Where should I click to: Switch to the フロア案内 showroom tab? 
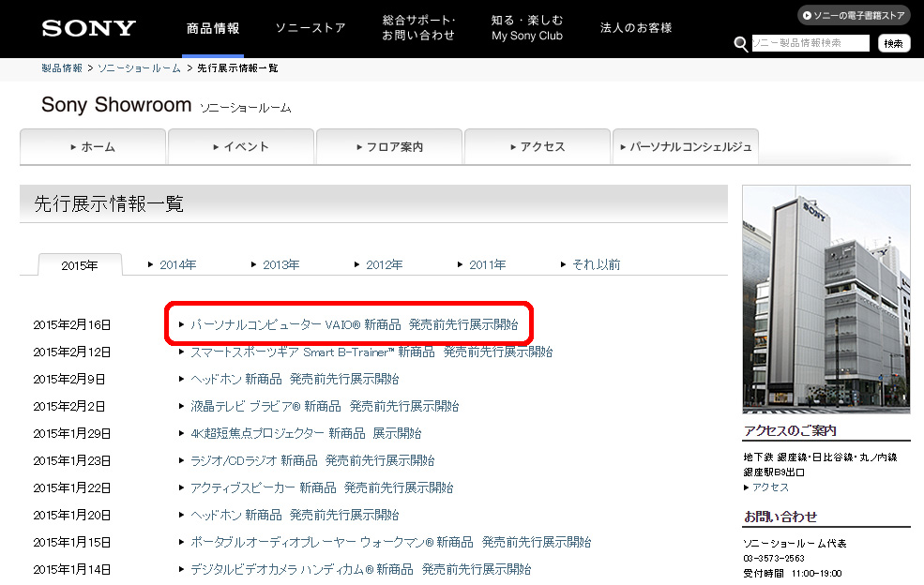pos(389,146)
